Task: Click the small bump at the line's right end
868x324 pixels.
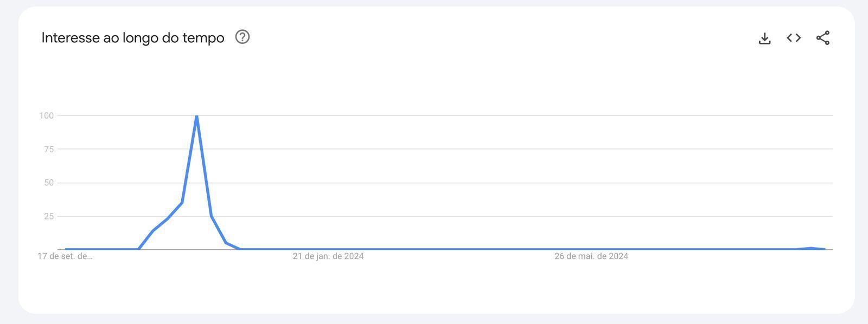Action: coord(810,248)
